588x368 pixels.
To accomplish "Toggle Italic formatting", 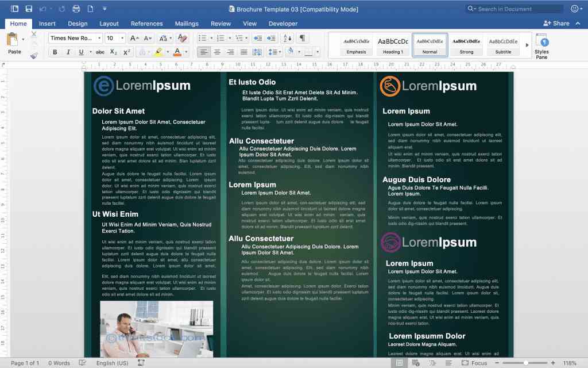I will pyautogui.click(x=68, y=52).
